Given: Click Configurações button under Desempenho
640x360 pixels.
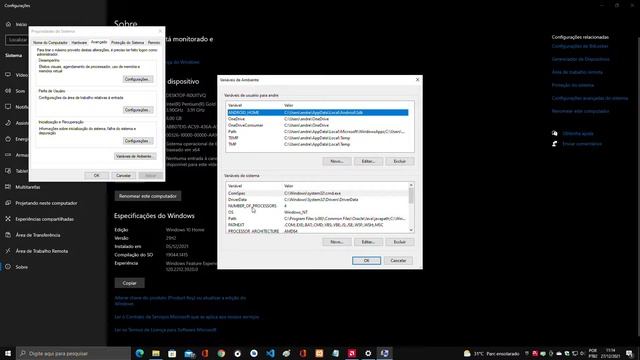Looking at the screenshot, I should pyautogui.click(x=138, y=79).
